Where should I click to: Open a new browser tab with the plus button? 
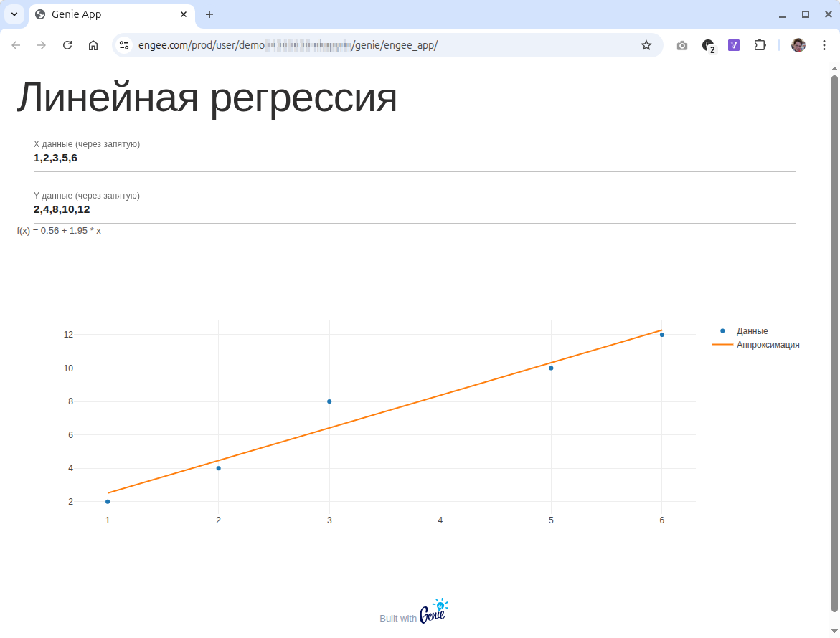click(x=209, y=14)
